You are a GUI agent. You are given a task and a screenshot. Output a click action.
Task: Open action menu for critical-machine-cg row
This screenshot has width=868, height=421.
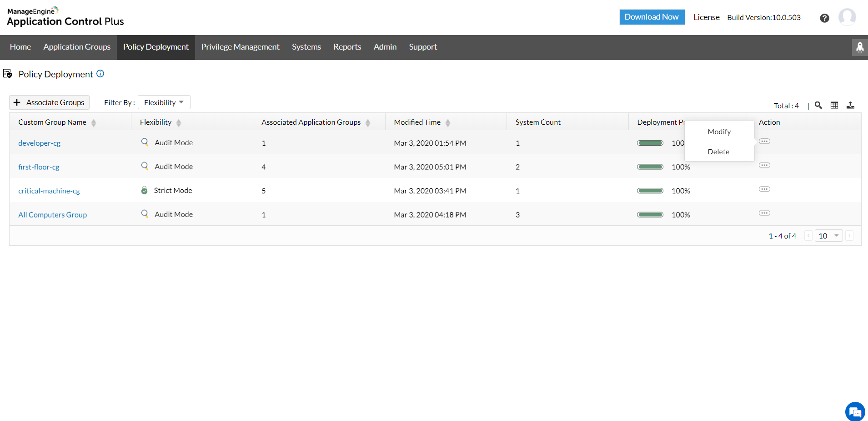click(764, 189)
